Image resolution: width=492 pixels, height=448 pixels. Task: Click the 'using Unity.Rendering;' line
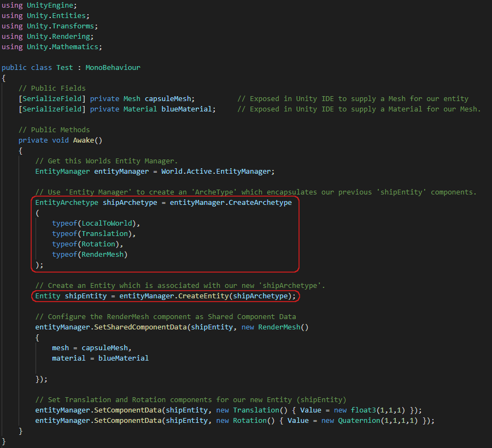click(x=48, y=37)
